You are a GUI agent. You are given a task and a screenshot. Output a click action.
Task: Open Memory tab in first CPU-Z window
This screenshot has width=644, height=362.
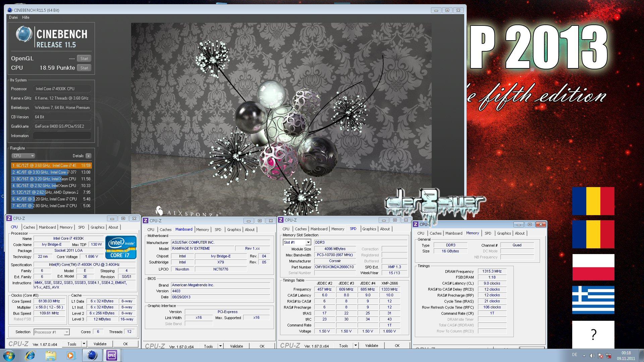[66, 227]
